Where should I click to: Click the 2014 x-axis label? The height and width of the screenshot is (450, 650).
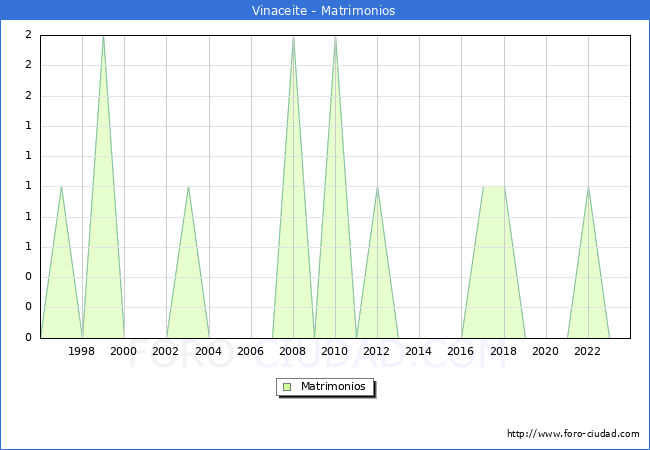pos(418,351)
